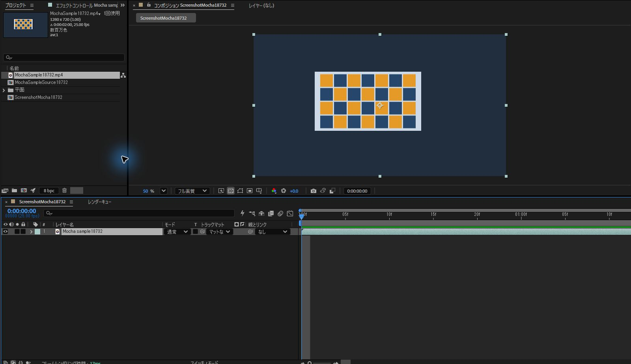Hide the Mocha sample18732 layer via eye
The height and width of the screenshot is (364, 631).
(x=6, y=232)
